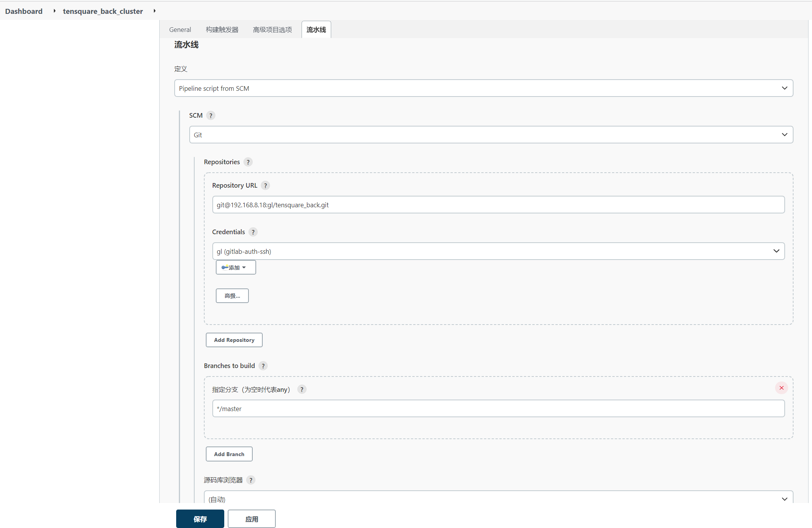Expand breadcrumb arrow after tensquare_back_cluster

[154, 11]
